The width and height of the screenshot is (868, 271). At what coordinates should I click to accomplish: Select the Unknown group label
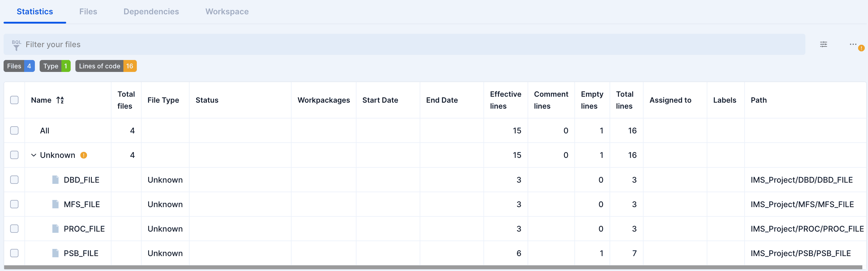[58, 155]
